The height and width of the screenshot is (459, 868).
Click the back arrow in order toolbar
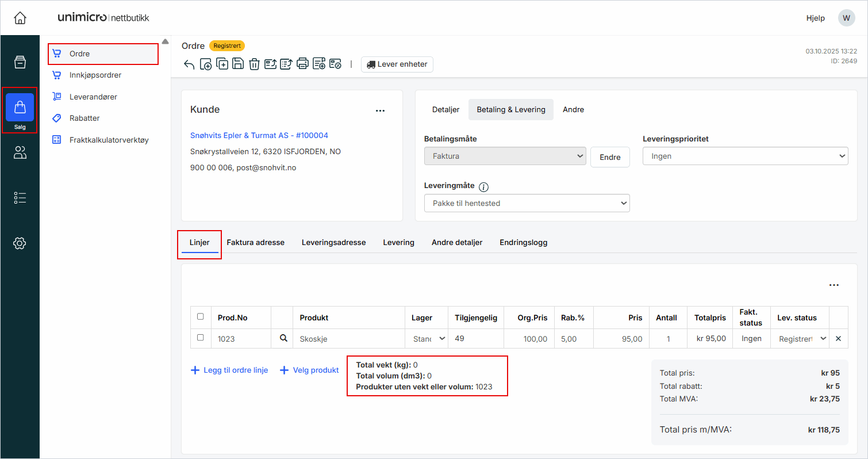[x=189, y=64]
